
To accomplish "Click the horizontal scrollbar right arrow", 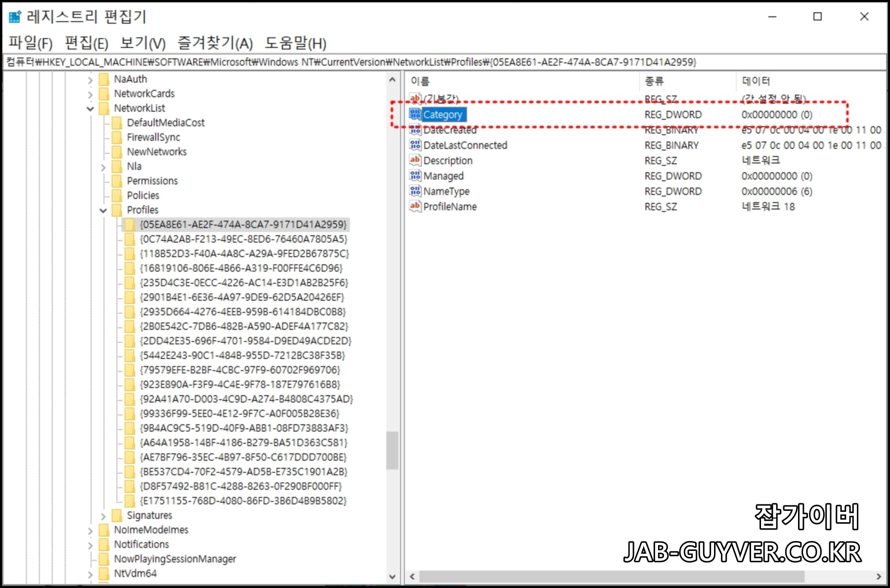I will pos(879,577).
